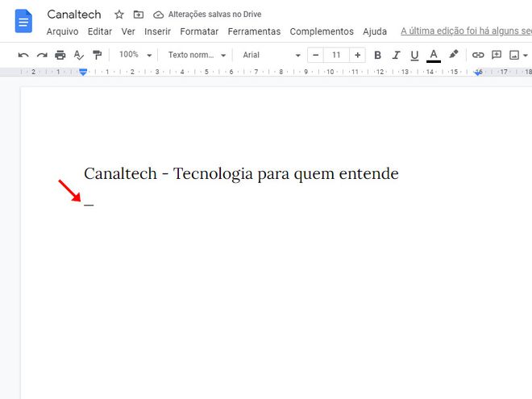Open the Arquivo menu
532x399 pixels.
(62, 31)
